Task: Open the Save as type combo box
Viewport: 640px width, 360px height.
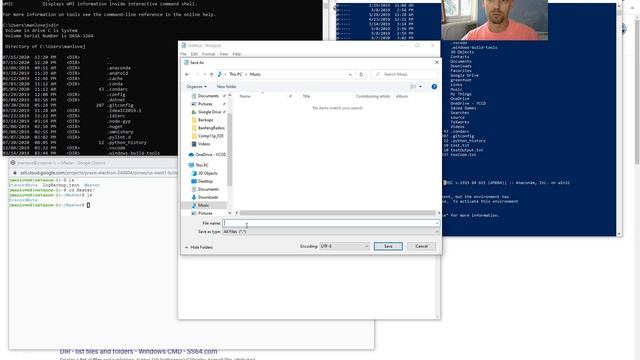Action: [331, 232]
